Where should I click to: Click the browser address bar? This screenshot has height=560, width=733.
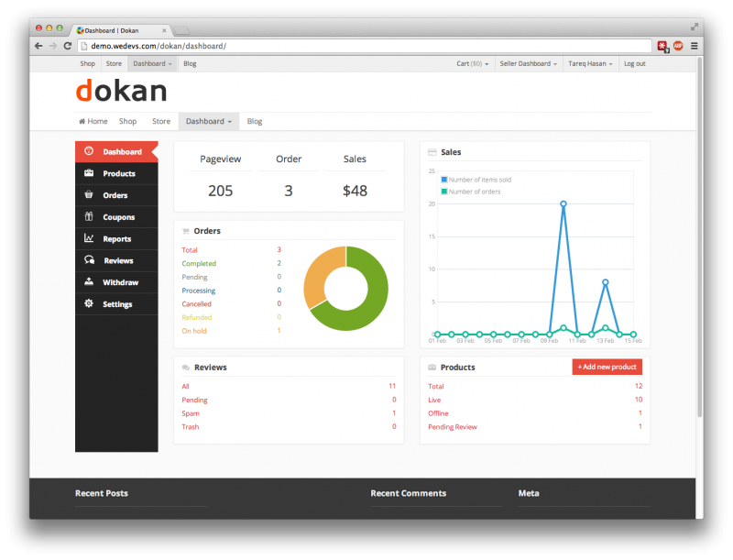366,46
